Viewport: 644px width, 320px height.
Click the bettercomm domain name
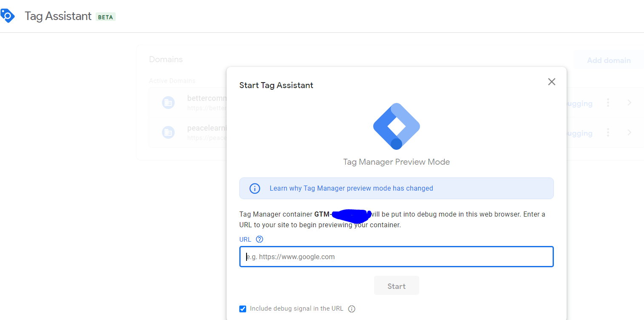pos(207,98)
